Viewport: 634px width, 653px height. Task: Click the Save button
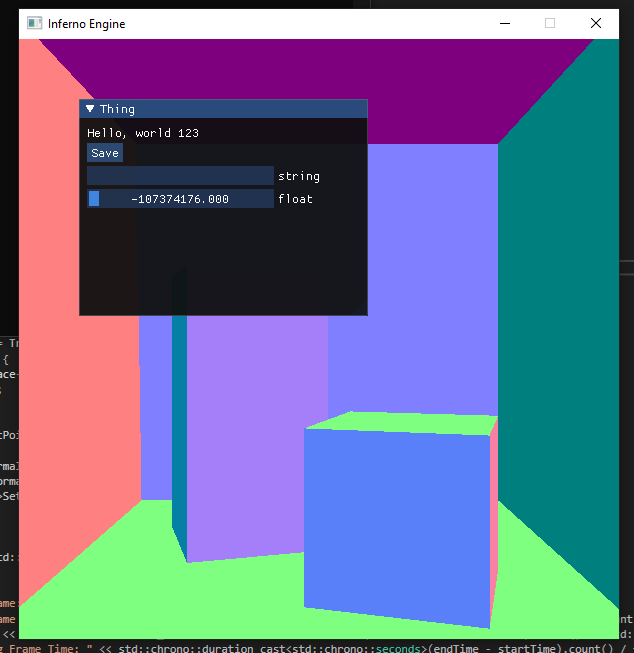[104, 153]
